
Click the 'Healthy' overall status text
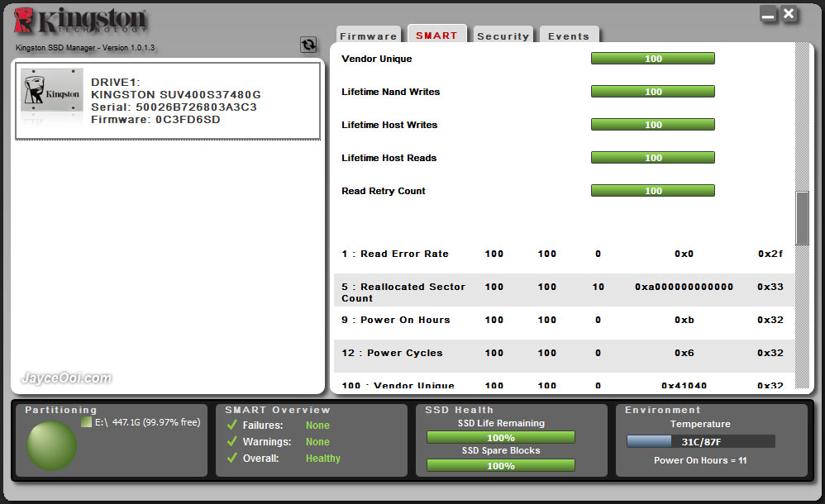pyautogui.click(x=323, y=459)
